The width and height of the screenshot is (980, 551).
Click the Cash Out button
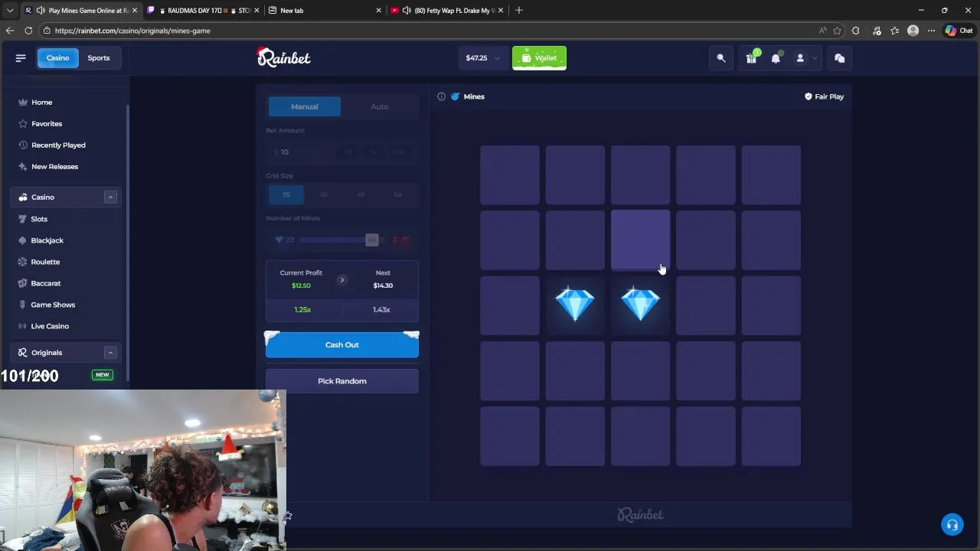pos(342,345)
